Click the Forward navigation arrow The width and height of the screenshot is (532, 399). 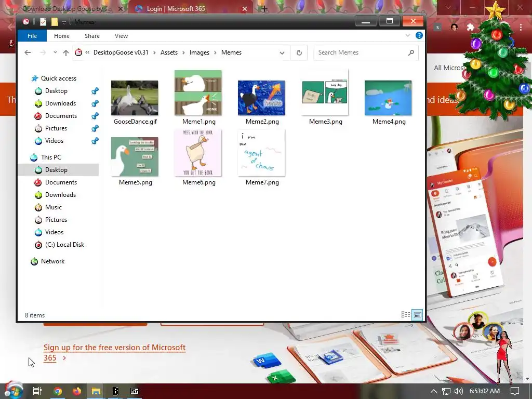click(x=43, y=52)
